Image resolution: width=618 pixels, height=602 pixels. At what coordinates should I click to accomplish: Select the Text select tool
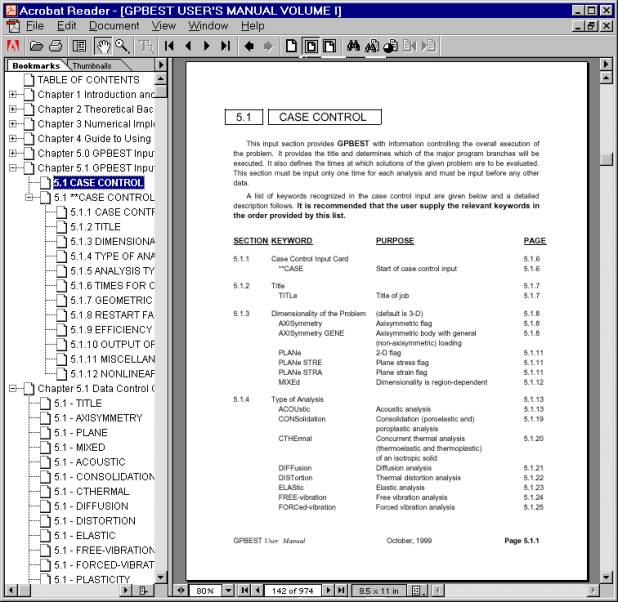point(145,46)
